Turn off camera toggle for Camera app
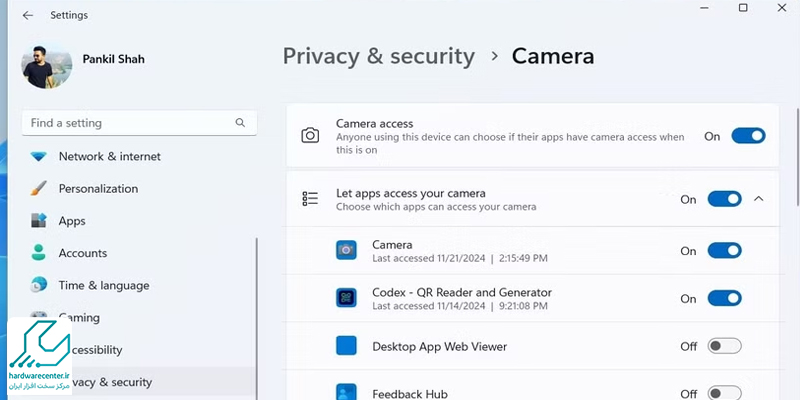The height and width of the screenshot is (400, 800). [724, 251]
